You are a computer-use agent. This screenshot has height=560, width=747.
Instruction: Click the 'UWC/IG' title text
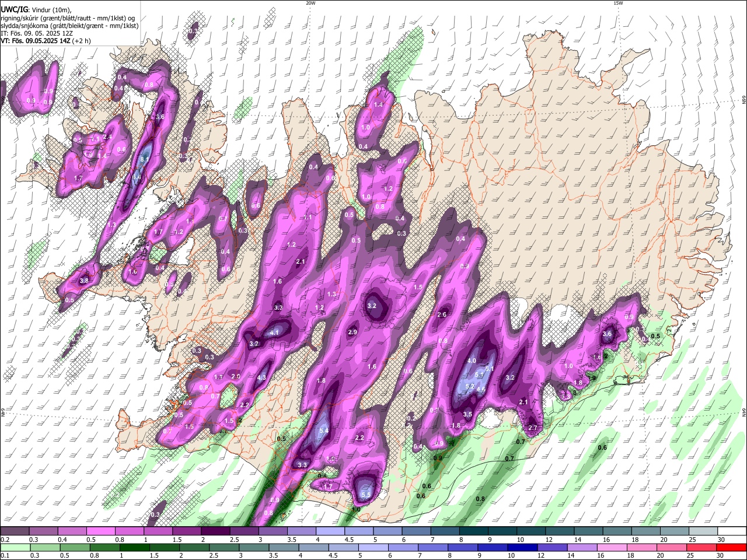tap(14, 9)
